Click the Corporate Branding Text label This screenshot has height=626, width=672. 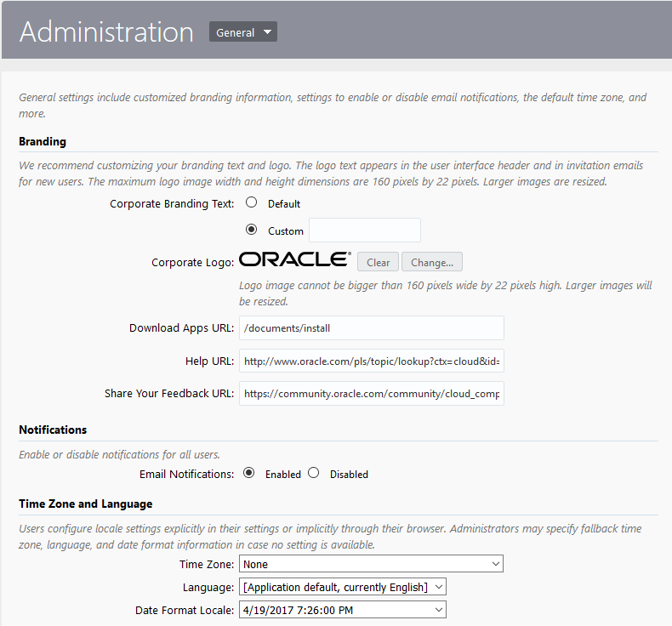pos(172,204)
